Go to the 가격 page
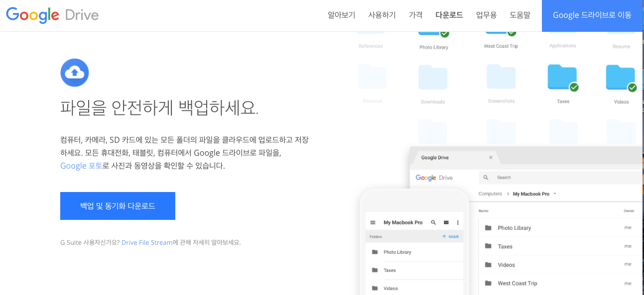 tap(415, 15)
